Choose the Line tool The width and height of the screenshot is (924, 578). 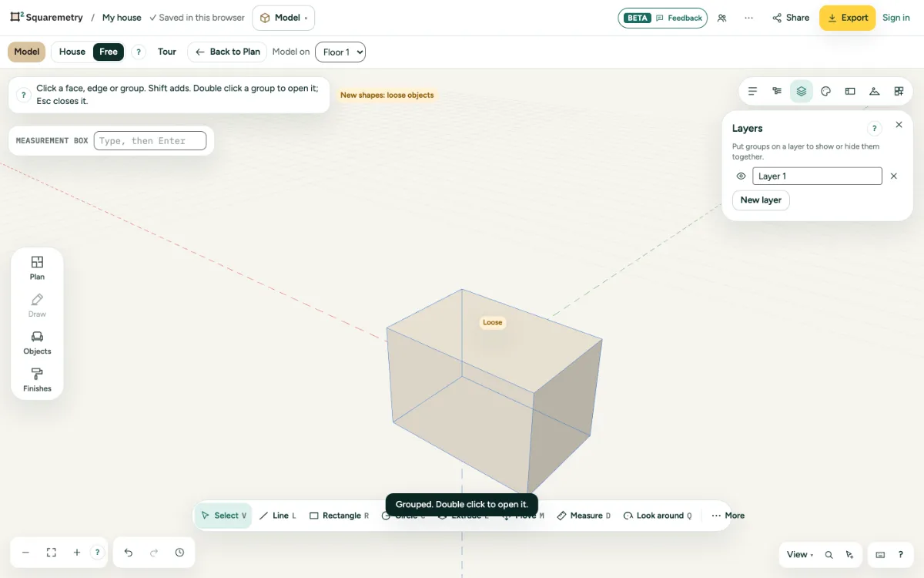pos(278,516)
